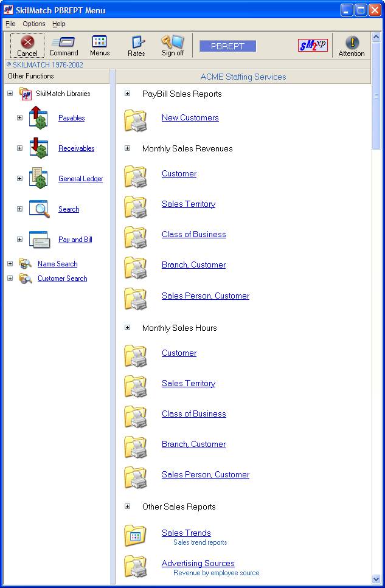Toggle the Monthly Sales Revenues section expander
The height and width of the screenshot is (588, 385).
[128, 148]
